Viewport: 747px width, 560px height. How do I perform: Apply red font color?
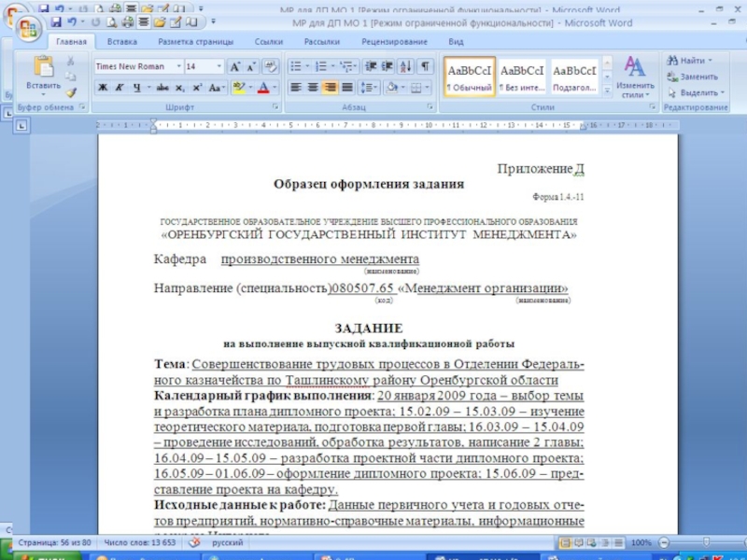coord(263,88)
